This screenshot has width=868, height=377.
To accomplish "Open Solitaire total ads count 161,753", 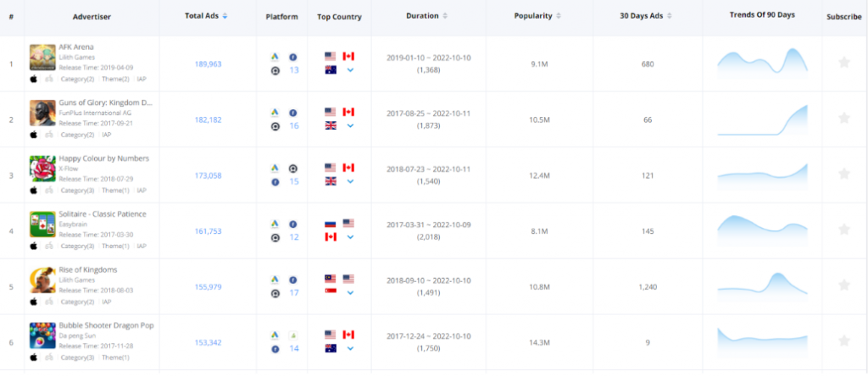I will point(209,230).
